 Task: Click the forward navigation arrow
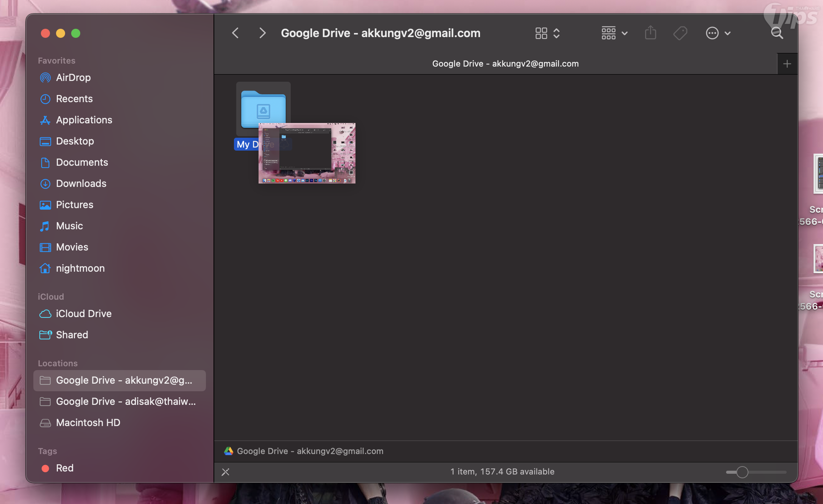tap(262, 33)
